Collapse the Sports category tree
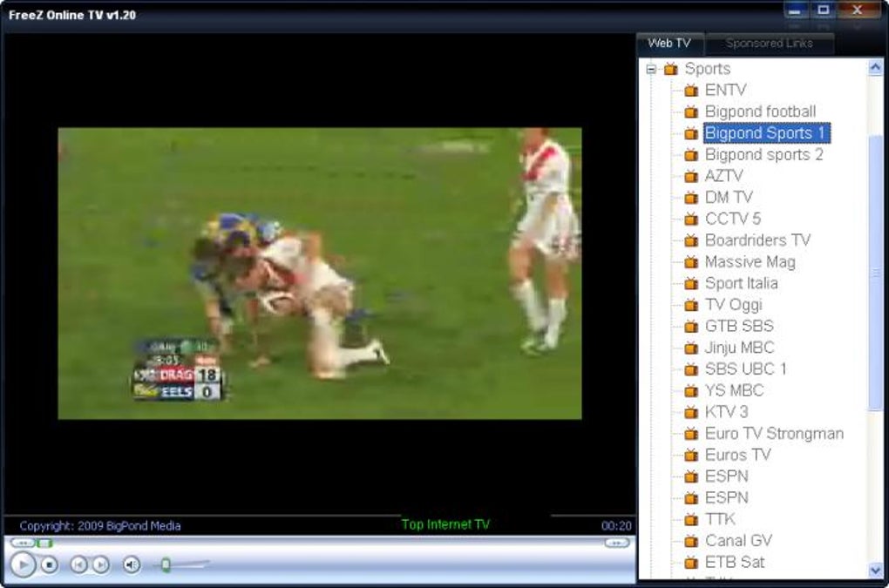Screen dimensions: 889x588 651,69
